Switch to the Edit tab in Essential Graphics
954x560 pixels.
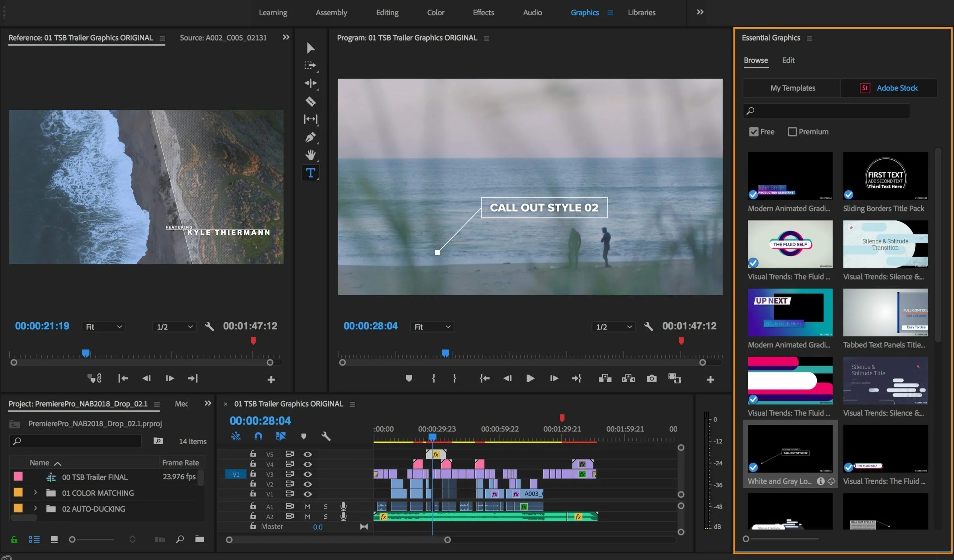(788, 61)
